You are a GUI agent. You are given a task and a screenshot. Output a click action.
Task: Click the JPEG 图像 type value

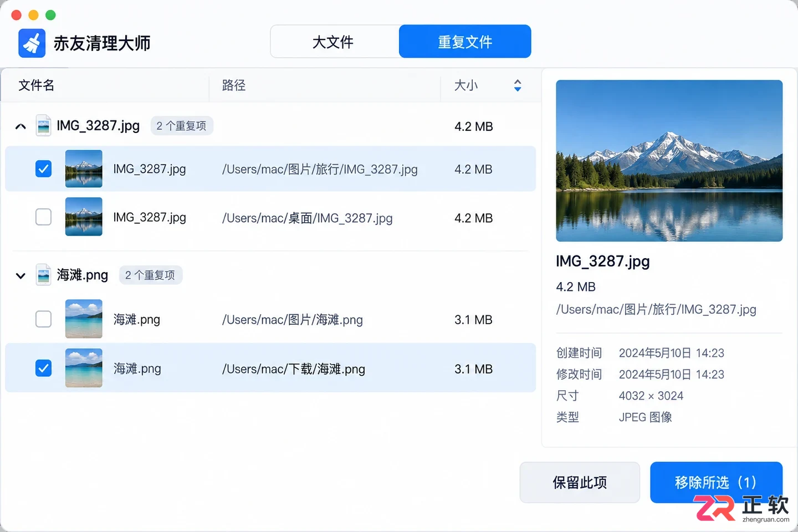pyautogui.click(x=646, y=417)
